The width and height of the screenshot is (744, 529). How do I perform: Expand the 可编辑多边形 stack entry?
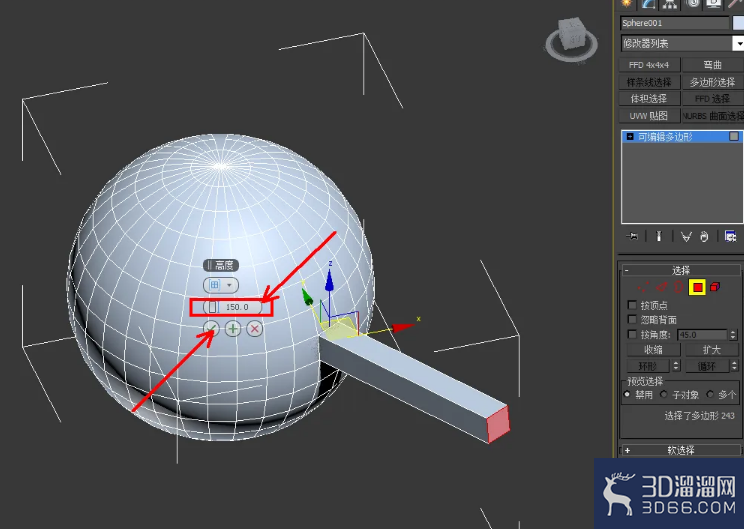click(630, 137)
